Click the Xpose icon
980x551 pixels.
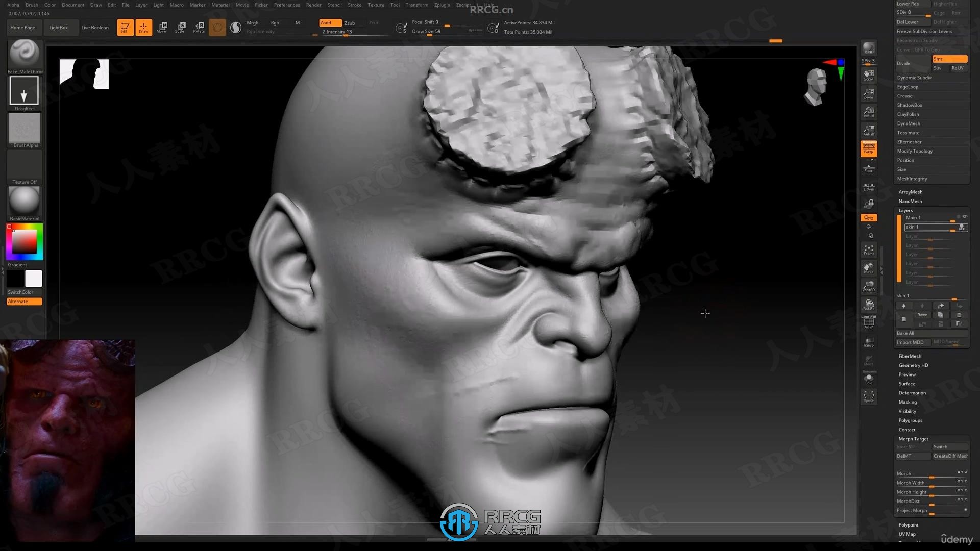(x=868, y=396)
